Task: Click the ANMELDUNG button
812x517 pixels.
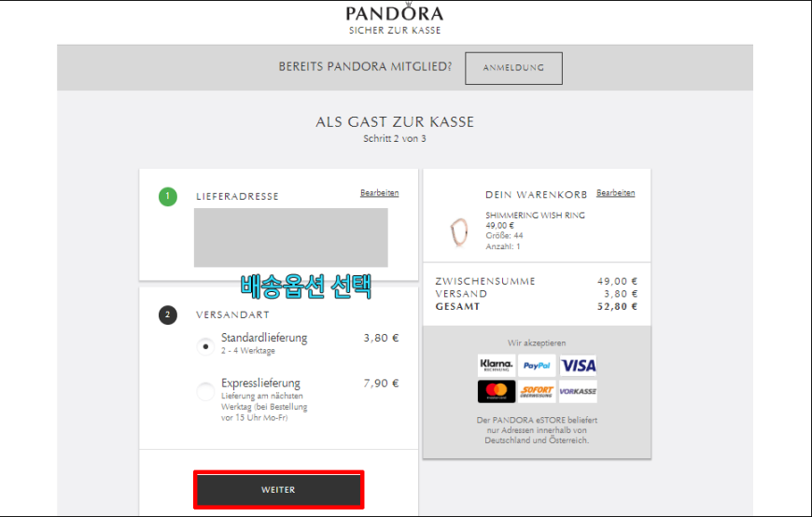Action: (513, 68)
